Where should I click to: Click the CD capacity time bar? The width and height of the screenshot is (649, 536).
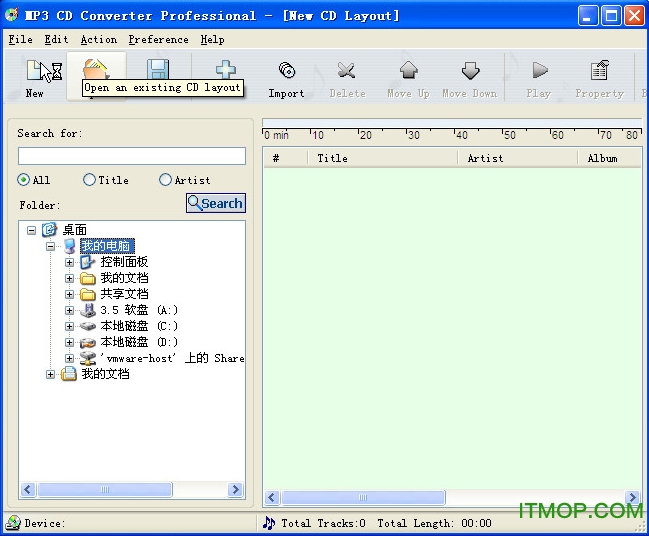click(452, 123)
